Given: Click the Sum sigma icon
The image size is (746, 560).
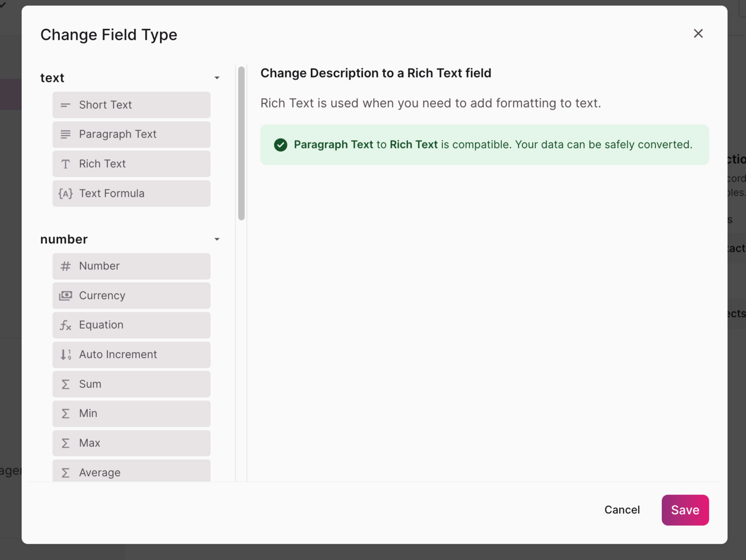Looking at the screenshot, I should tap(65, 384).
